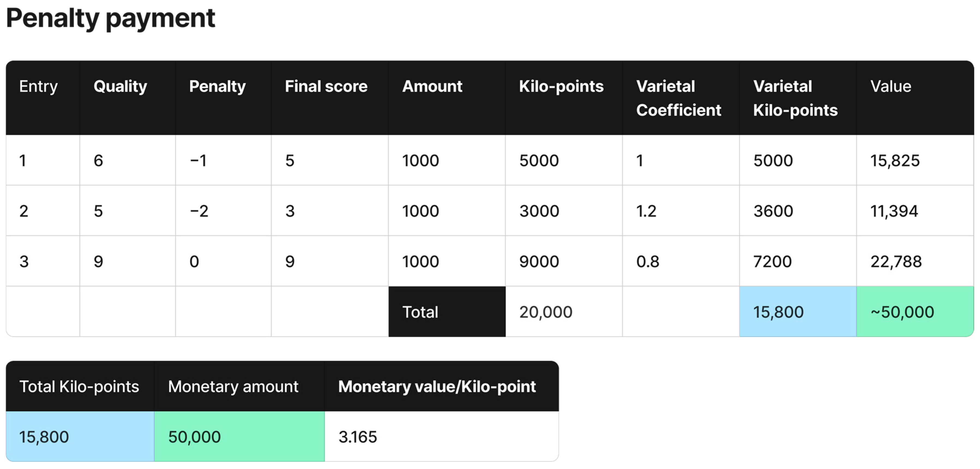The width and height of the screenshot is (980, 469).
Task: Select the Total Kilo-points header cell
Action: (x=79, y=386)
